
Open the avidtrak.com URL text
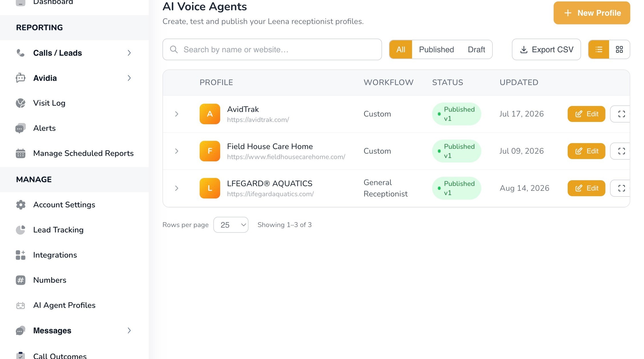pos(258,120)
